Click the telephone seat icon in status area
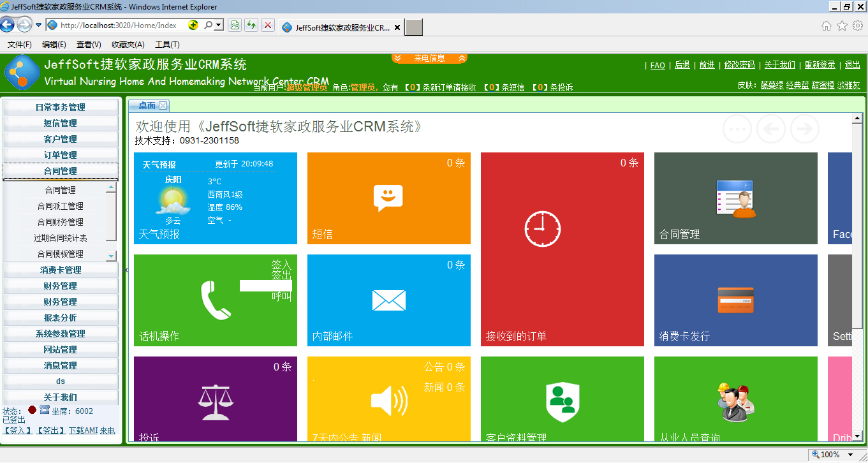The image size is (868, 463). [x=45, y=410]
